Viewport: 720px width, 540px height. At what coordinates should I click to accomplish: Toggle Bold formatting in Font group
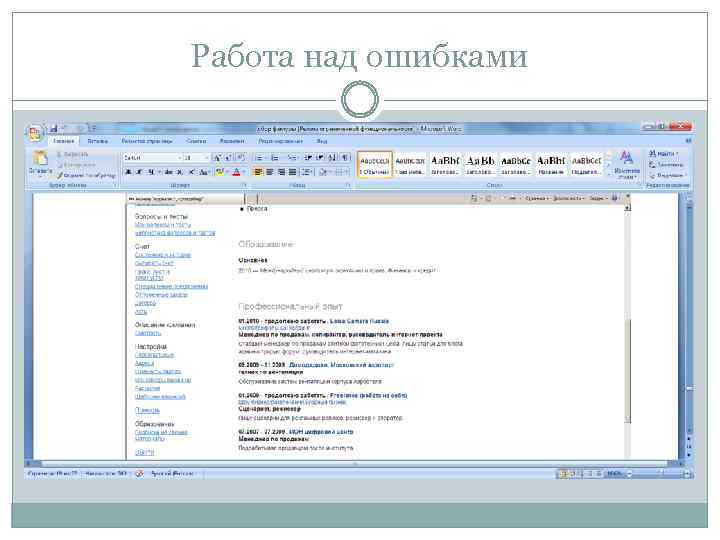click(129, 172)
